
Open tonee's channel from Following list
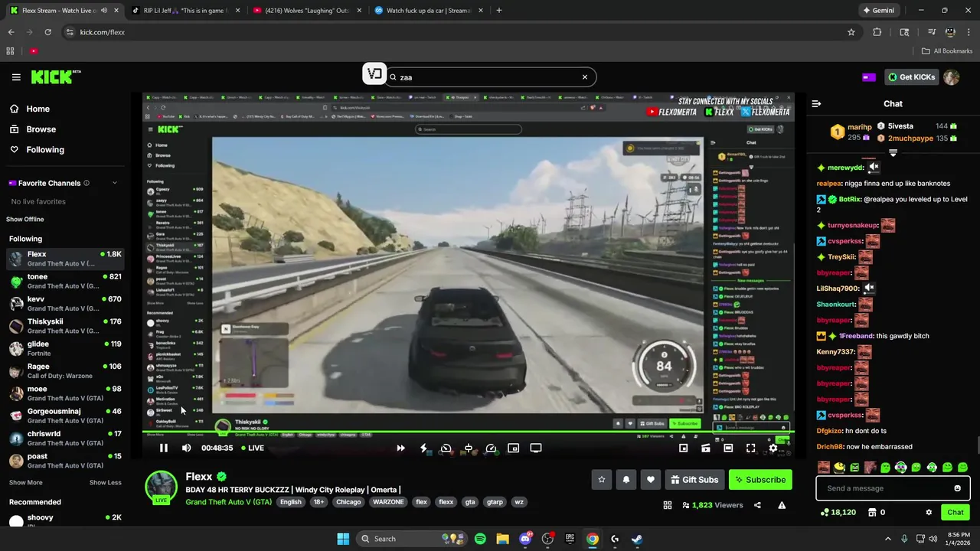[64, 282]
